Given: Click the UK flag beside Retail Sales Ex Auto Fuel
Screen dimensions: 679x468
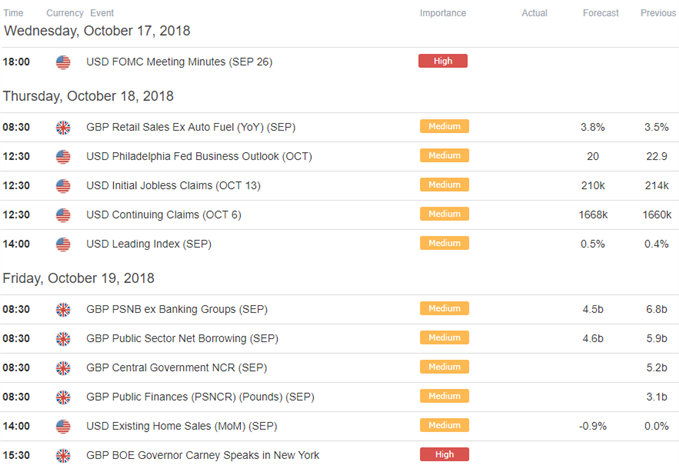Looking at the screenshot, I should point(63,128).
